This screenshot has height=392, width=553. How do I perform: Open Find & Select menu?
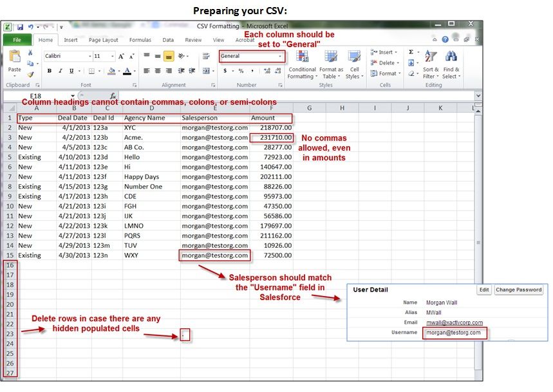pos(451,64)
